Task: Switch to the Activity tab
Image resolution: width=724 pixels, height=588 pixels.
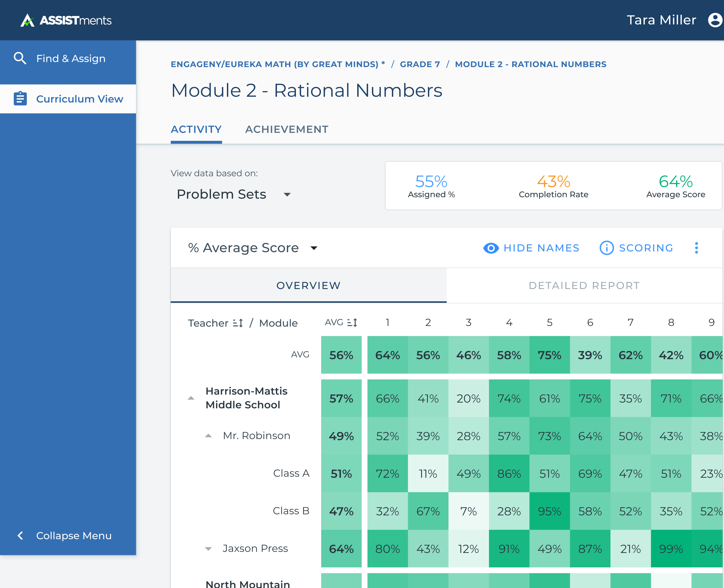Action: (x=196, y=129)
